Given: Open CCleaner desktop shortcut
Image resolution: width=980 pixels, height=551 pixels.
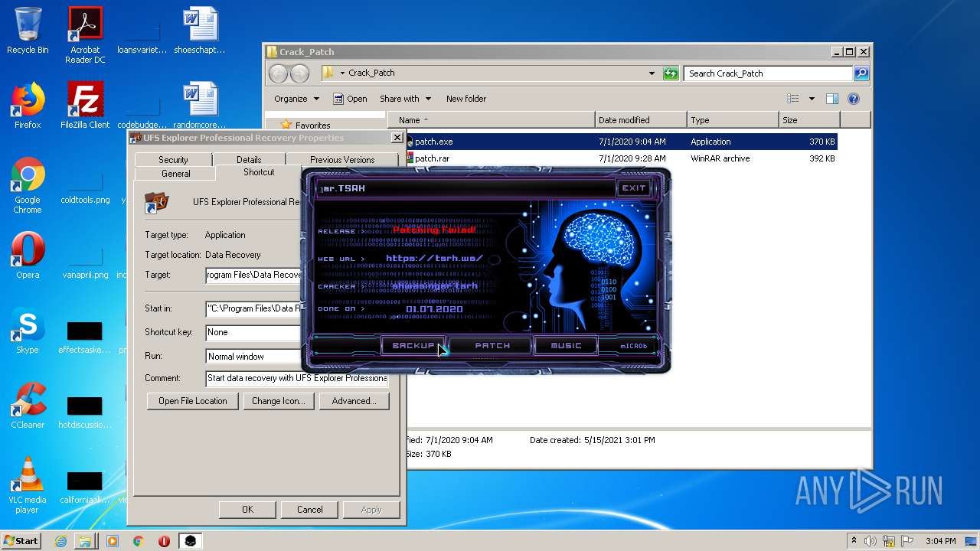Looking at the screenshot, I should (x=28, y=406).
